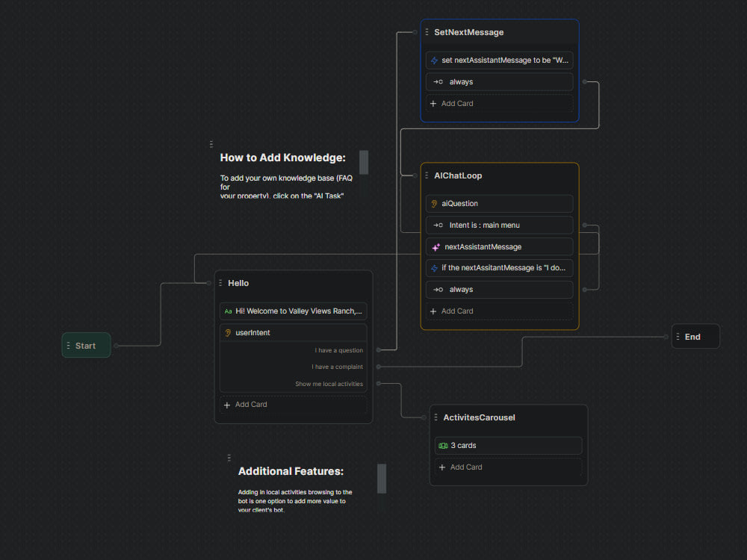The image size is (747, 560).
Task: Click the ActivitesCarousel node input port
Action: point(424,417)
